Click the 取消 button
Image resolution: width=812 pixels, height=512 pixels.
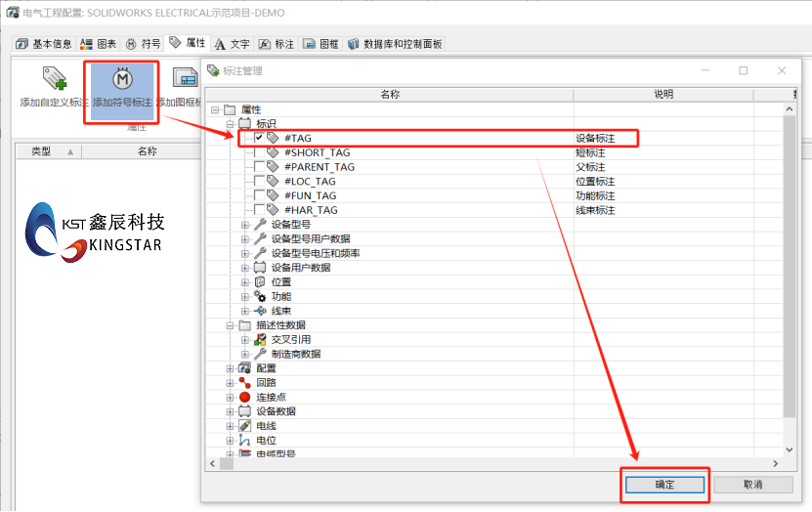coord(751,485)
